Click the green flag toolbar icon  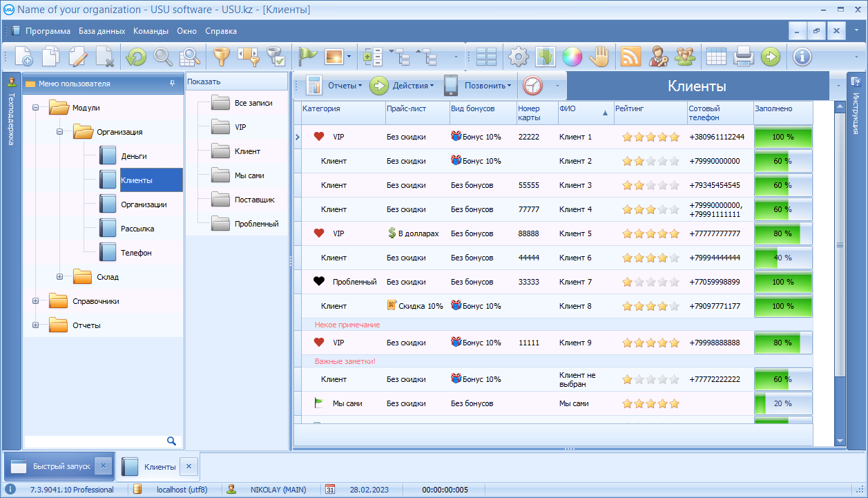(x=307, y=57)
